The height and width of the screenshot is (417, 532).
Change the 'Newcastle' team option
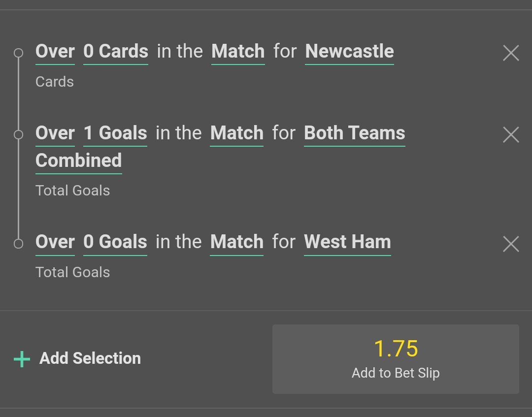[x=349, y=52]
